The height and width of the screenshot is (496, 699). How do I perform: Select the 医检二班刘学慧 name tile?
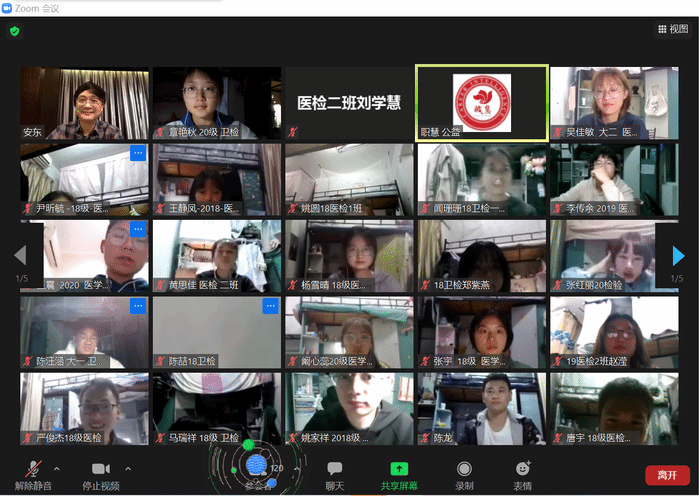tap(349, 103)
